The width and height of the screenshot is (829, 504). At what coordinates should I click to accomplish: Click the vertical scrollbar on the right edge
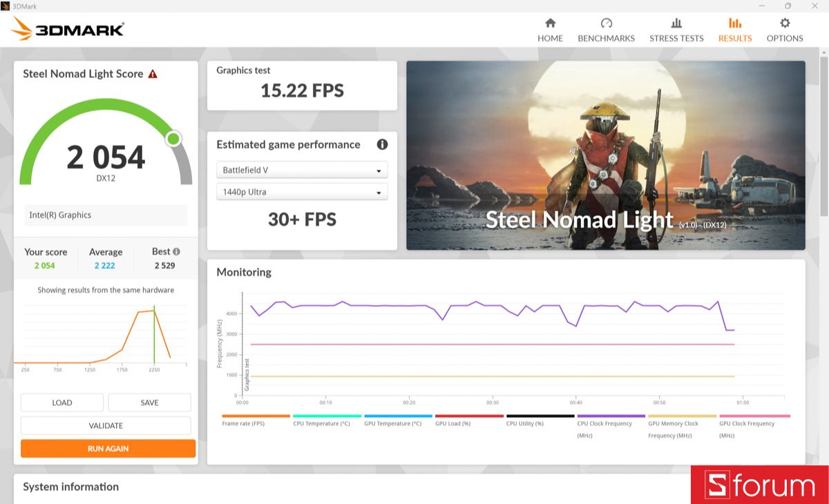pyautogui.click(x=824, y=138)
